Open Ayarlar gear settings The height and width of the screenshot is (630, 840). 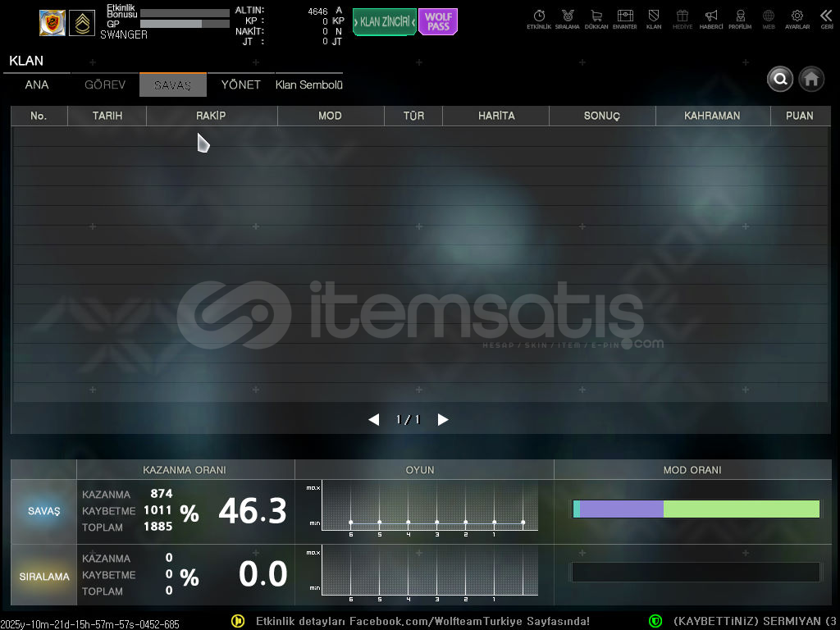click(x=797, y=16)
